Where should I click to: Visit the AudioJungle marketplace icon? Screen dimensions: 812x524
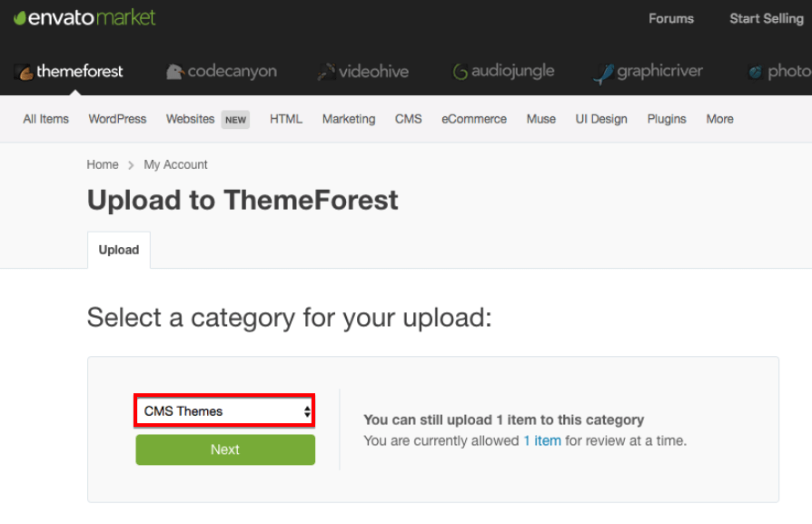coord(460,72)
